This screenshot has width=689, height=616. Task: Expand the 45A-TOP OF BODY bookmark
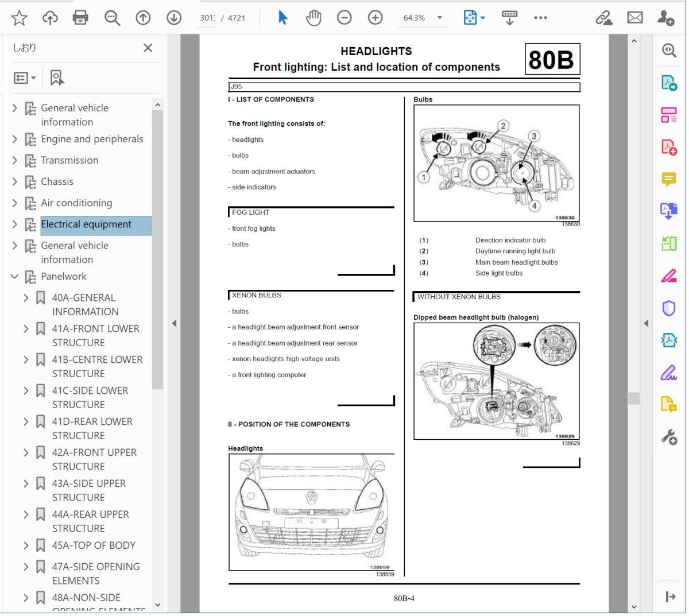pos(26,545)
